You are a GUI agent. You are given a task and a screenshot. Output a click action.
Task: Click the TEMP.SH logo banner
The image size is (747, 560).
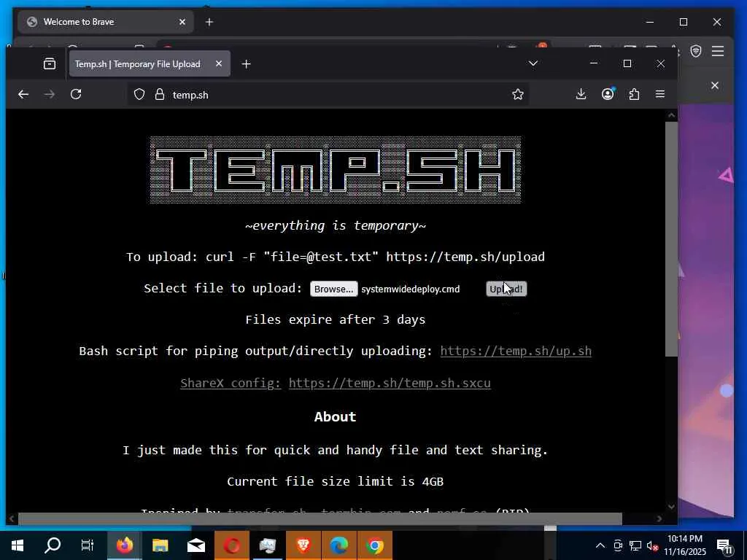coord(336,170)
